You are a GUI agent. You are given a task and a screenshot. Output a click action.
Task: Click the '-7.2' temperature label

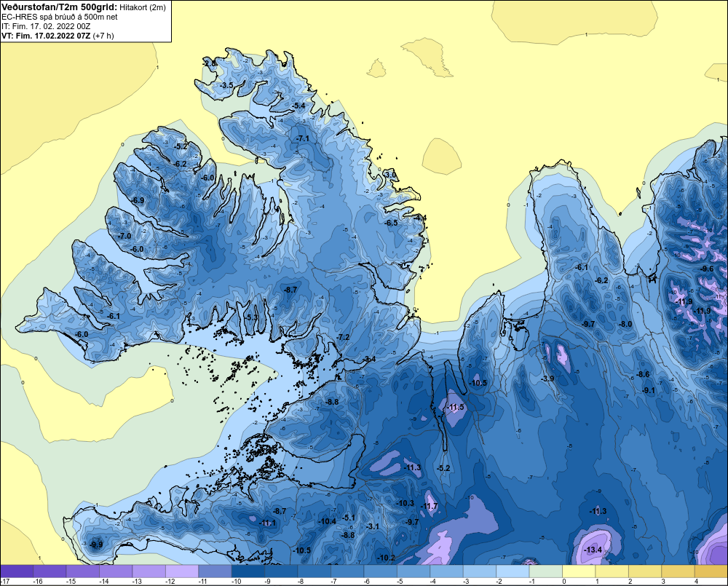click(x=343, y=337)
